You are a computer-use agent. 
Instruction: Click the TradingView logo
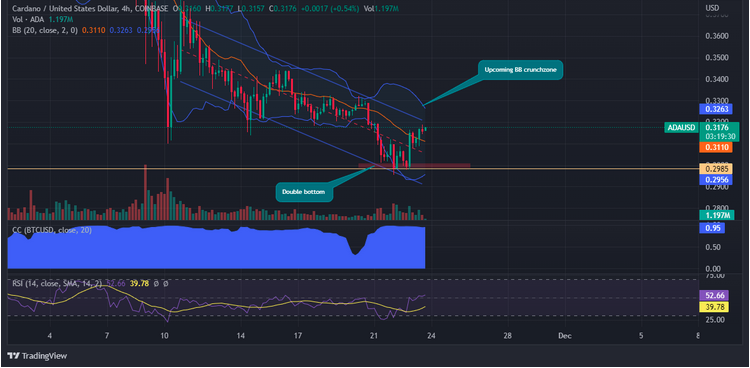tap(37, 356)
